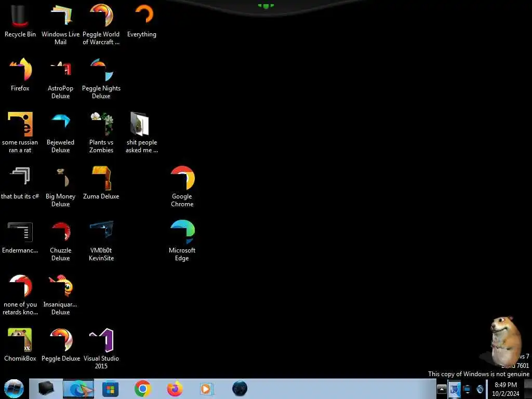Open the clock showing 8:49 PM
This screenshot has width=532, height=399.
coord(506,389)
